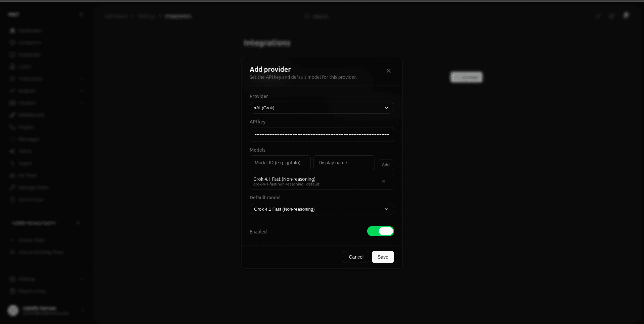Click the first icon in the sidebar navigation list
Viewport: 644px width, 324px height.
tap(12, 30)
